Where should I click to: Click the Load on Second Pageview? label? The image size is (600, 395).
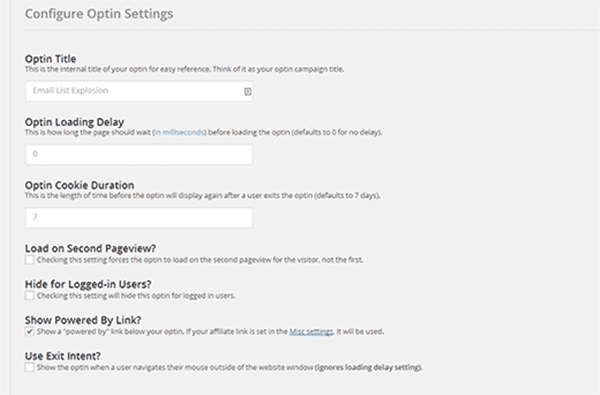(x=90, y=248)
